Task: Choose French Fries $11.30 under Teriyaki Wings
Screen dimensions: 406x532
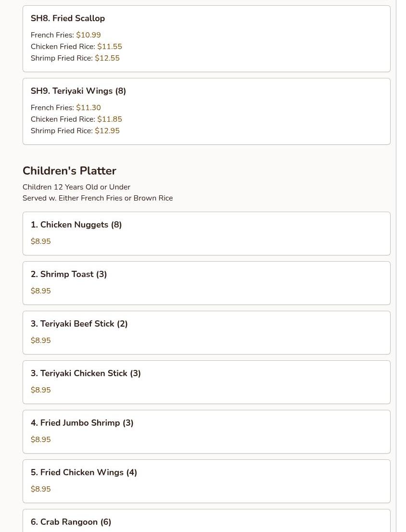Action: pyautogui.click(x=65, y=108)
